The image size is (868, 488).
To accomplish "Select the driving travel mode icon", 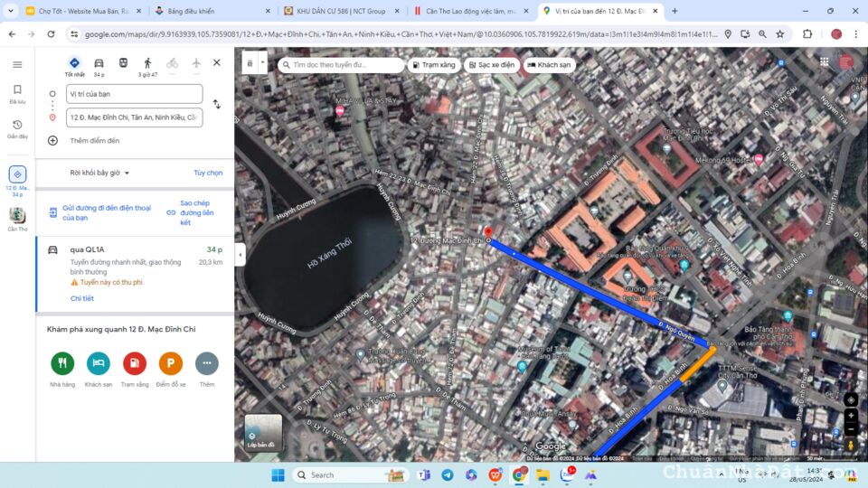I will pos(99,63).
